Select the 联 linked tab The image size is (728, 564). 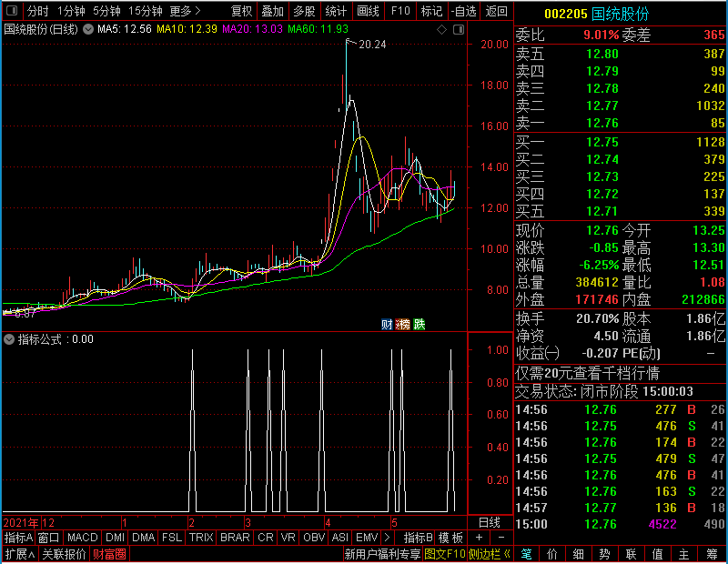631,554
